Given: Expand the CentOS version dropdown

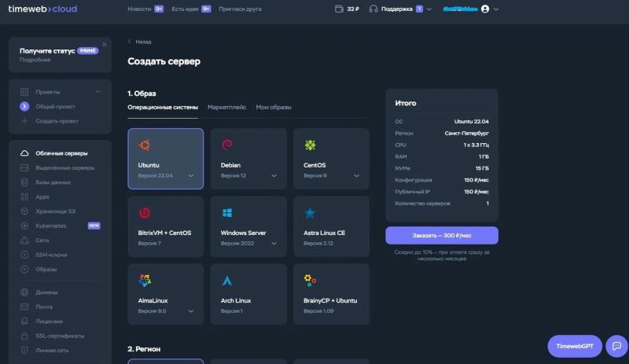Looking at the screenshot, I should (356, 176).
